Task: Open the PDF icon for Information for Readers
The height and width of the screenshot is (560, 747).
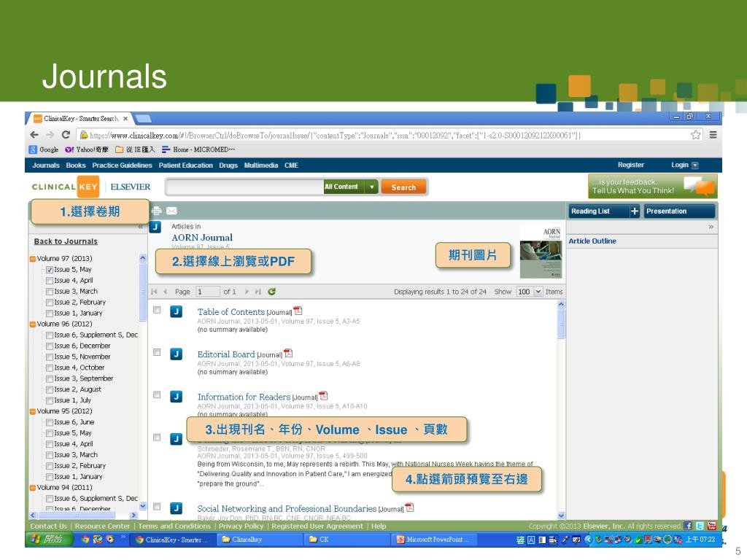Action: 323,396
